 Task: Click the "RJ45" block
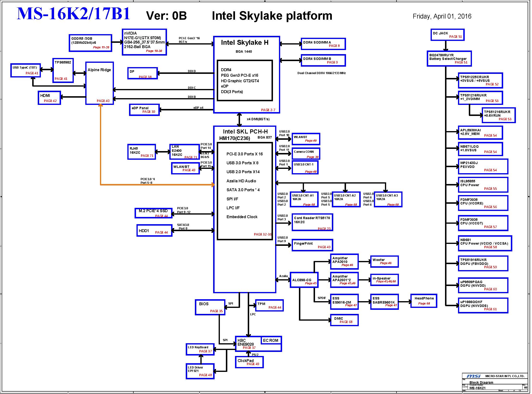(142, 152)
